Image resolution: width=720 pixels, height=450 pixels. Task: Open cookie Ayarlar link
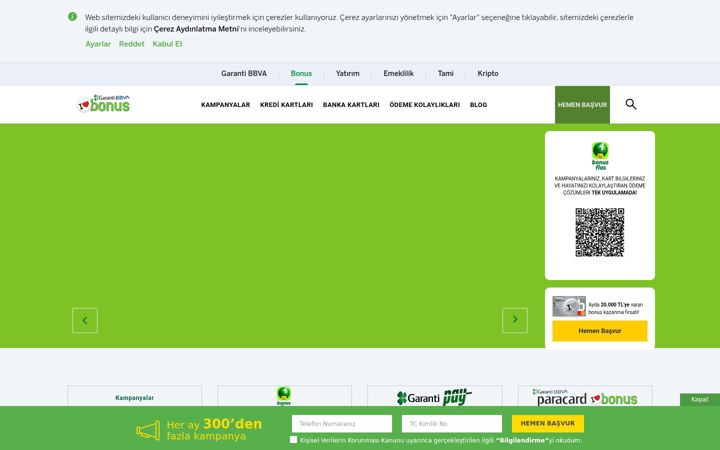coord(98,44)
